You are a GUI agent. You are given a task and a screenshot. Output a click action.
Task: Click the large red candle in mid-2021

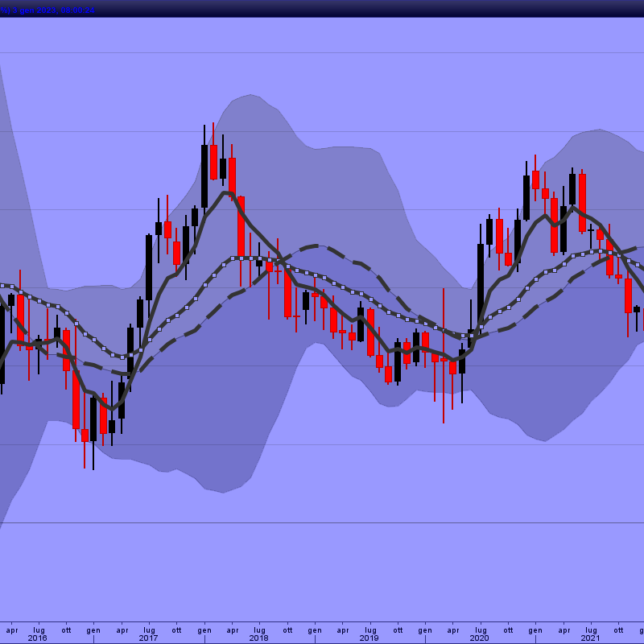(582, 203)
